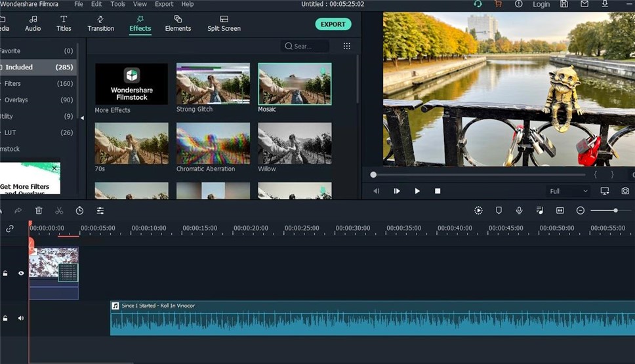Click the zoom-to-fit timeline icon

(x=560, y=211)
